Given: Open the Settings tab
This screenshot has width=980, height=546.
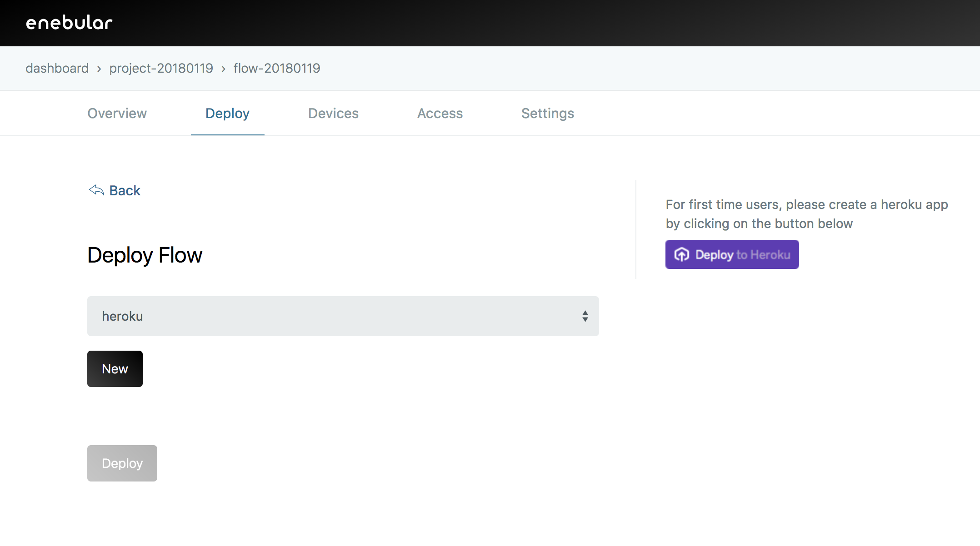Looking at the screenshot, I should click(548, 113).
